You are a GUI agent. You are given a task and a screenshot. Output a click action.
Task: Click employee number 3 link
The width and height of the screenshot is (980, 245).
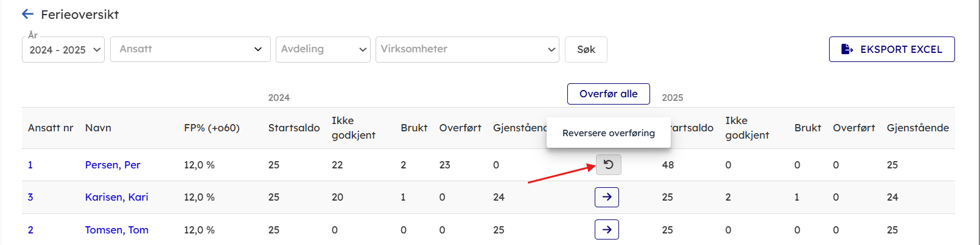click(30, 197)
